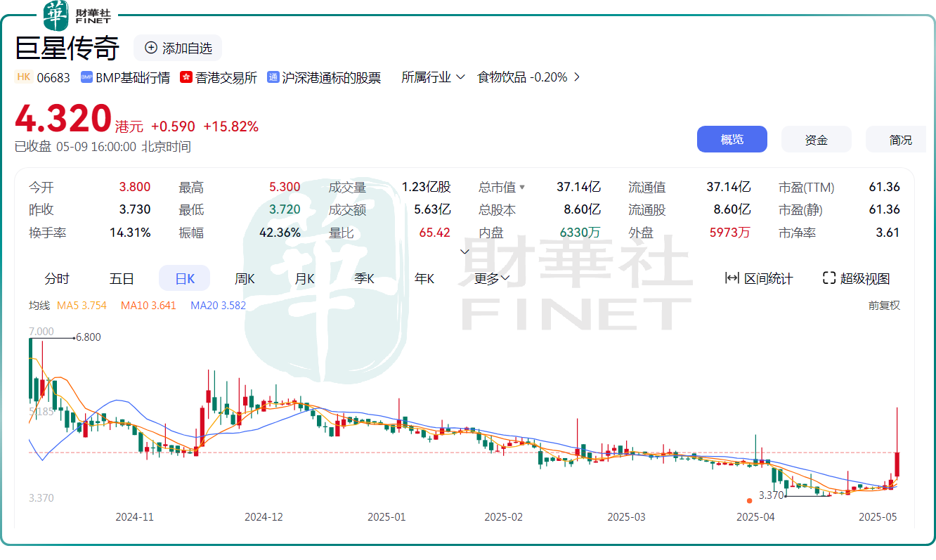The width and height of the screenshot is (936, 560).
Task: Click the HK market badge icon
Action: [23, 77]
